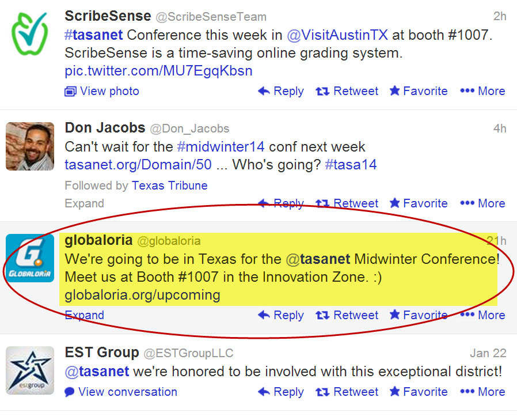Viewport: 517px width, 420px height.
Task: View conversation on EST Group tweet
Action: click(121, 392)
